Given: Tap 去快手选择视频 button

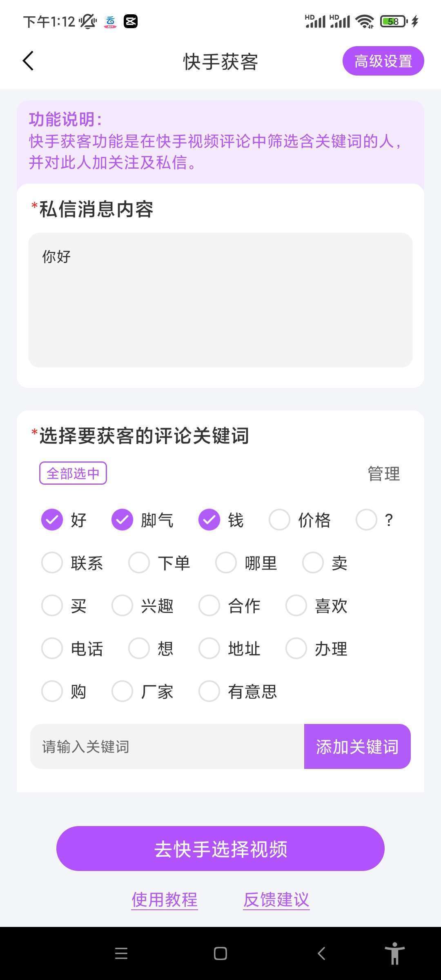Looking at the screenshot, I should tap(220, 849).
